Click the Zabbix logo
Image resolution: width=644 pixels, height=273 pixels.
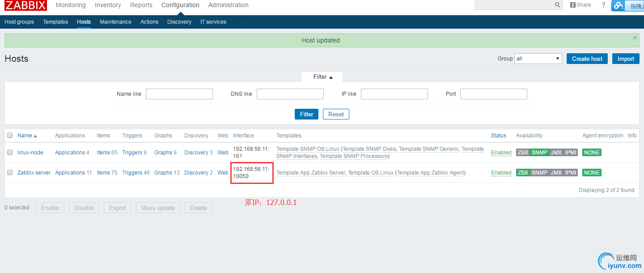coord(25,5)
